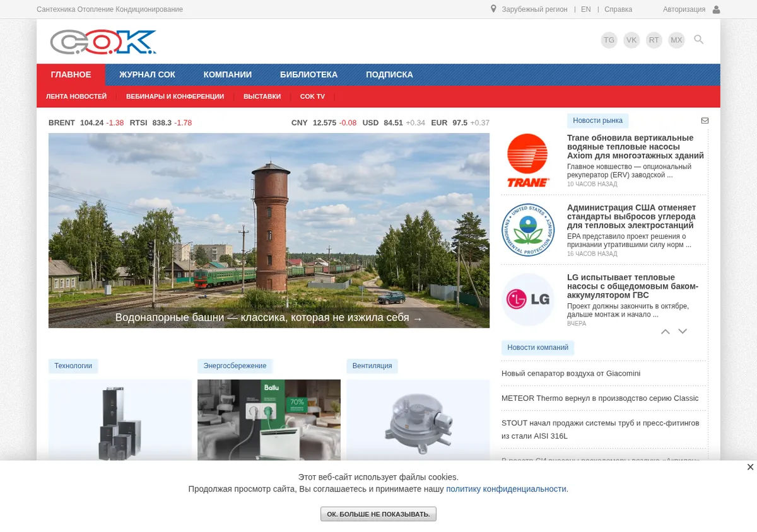Click the search magnifier icon
757x532 pixels.
(x=698, y=40)
